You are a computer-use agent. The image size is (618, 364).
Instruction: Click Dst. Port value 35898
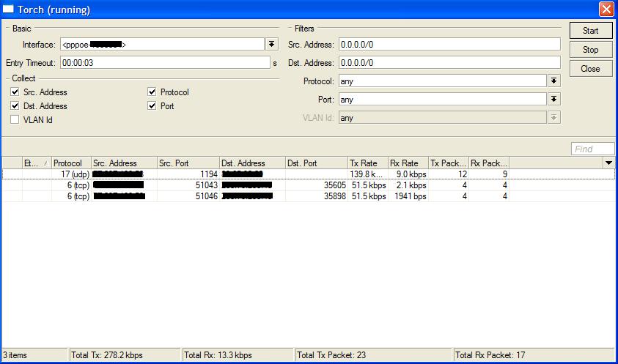(334, 196)
